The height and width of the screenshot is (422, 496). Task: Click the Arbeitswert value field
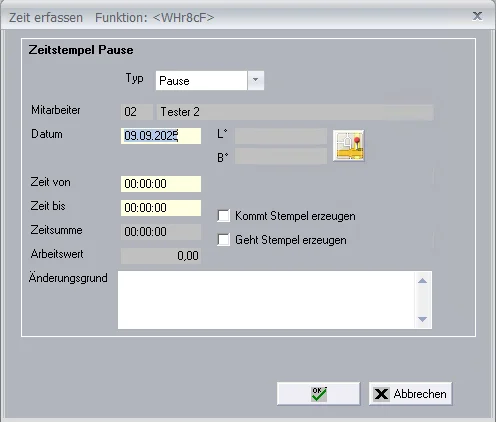tap(161, 256)
